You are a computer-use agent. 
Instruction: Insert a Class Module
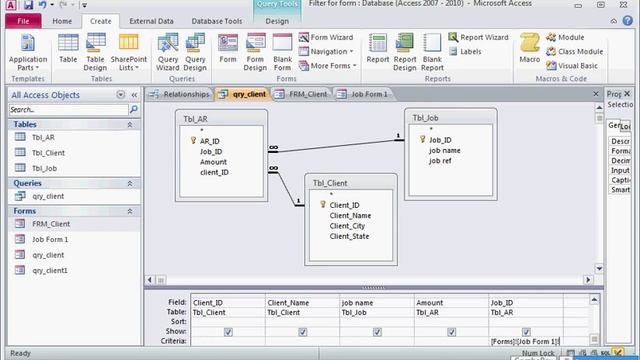tap(575, 51)
